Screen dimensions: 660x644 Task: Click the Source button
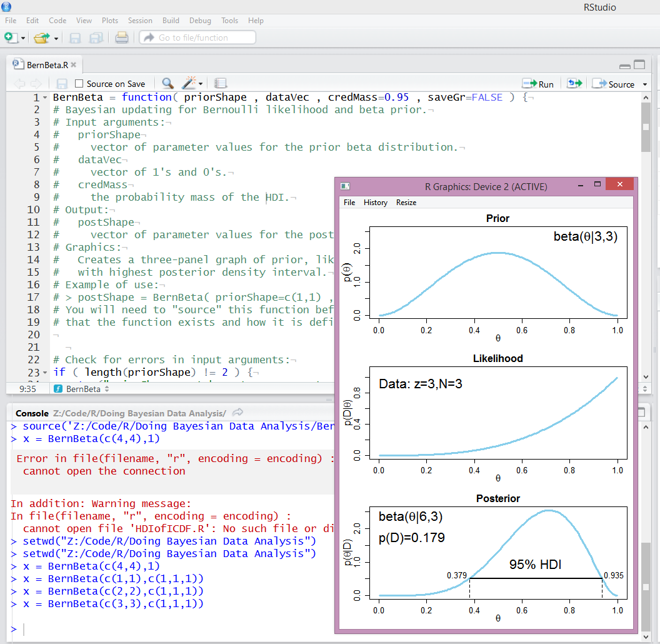coord(614,84)
